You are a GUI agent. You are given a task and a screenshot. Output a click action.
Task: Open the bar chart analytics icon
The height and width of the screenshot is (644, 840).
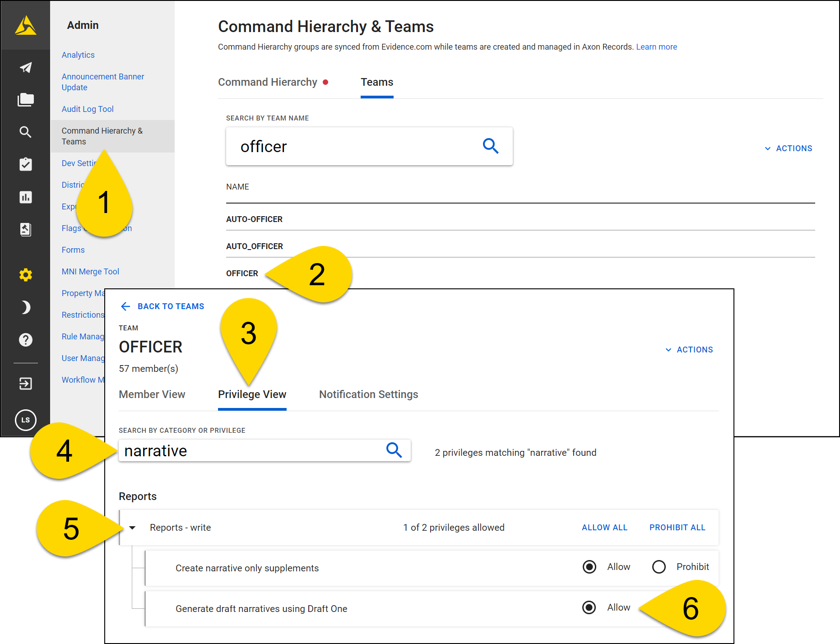(26, 197)
